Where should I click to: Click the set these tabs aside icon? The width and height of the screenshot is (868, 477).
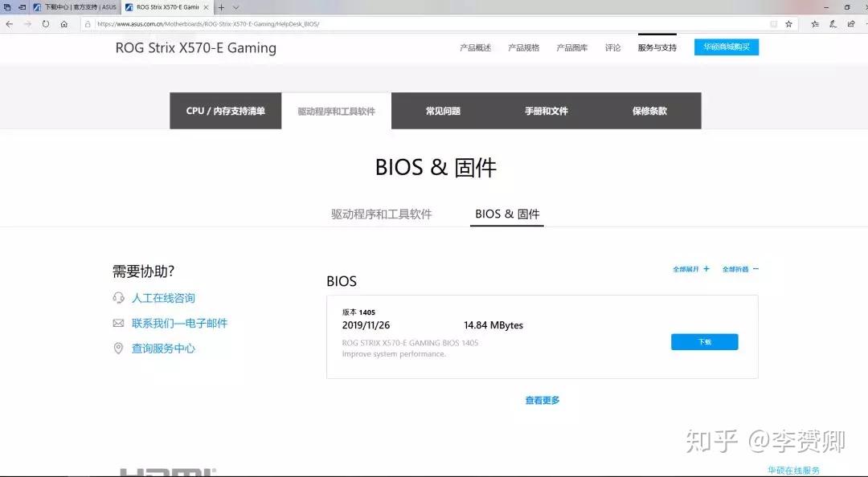pos(23,7)
